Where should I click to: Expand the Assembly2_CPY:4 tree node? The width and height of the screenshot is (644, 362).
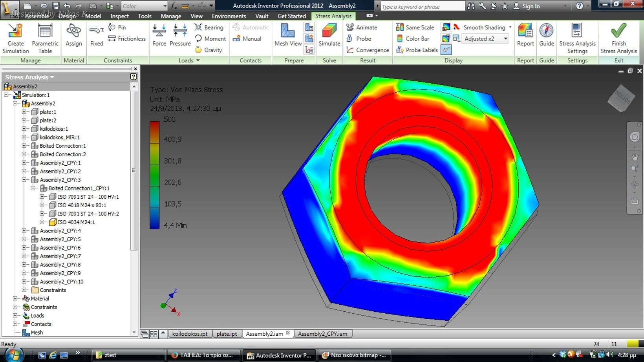[x=24, y=230]
